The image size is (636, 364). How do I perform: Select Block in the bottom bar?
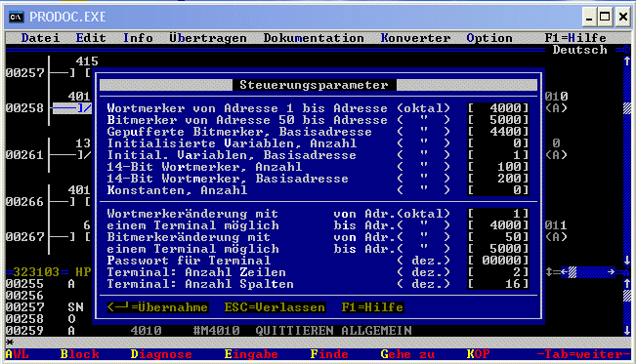click(x=79, y=354)
